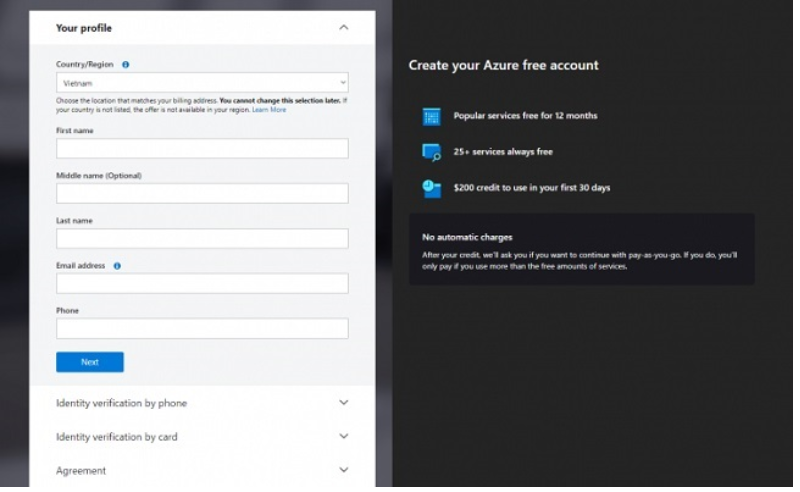Expand Identity verification by card chevron
800x492 pixels.
pos(343,438)
